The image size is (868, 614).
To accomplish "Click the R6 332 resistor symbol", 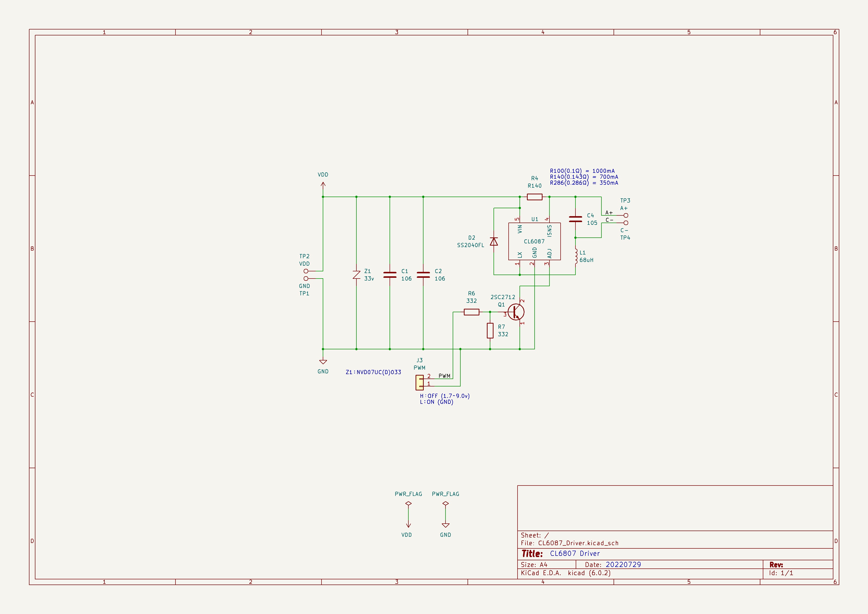I will pyautogui.click(x=471, y=312).
